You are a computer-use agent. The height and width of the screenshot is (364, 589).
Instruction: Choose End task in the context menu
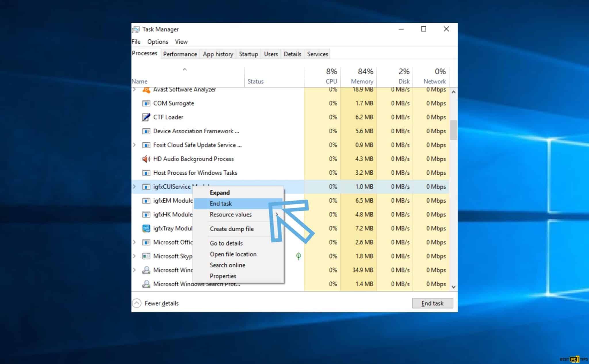pyautogui.click(x=238, y=203)
